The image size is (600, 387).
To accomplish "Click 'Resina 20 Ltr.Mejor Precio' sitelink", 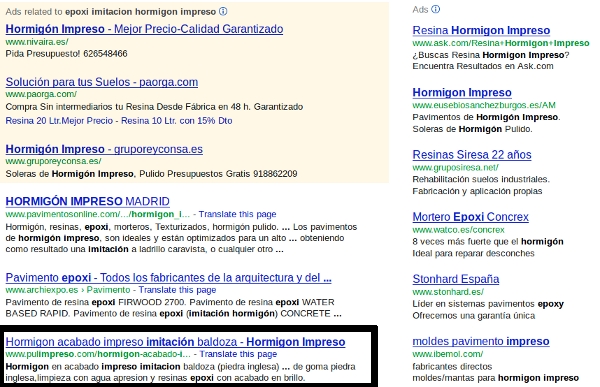I will pyautogui.click(x=59, y=121).
